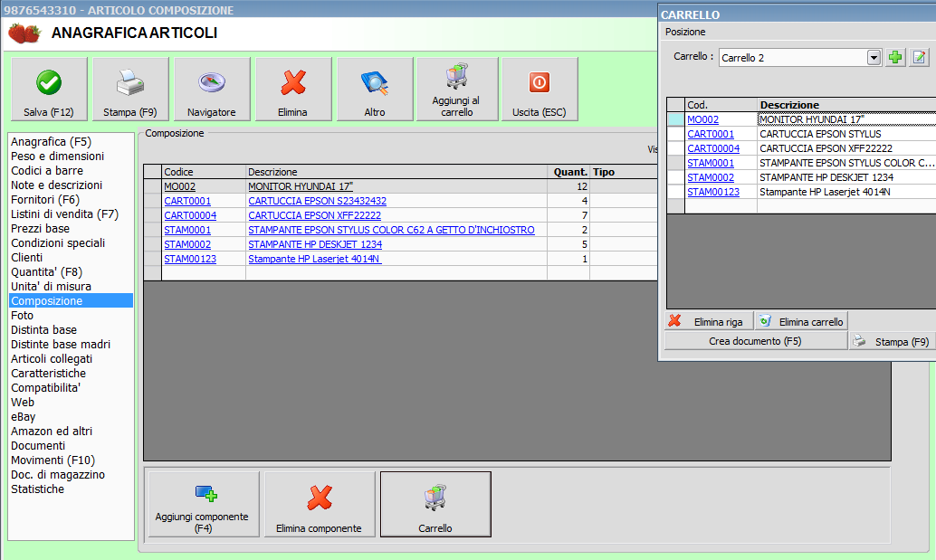Click Aggiungi al carrello cart button
Viewport: 936px width, 560px height.
457,90
